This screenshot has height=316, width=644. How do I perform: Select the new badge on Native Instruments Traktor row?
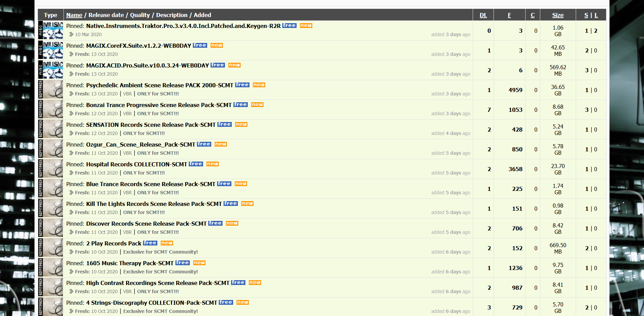click(x=306, y=26)
